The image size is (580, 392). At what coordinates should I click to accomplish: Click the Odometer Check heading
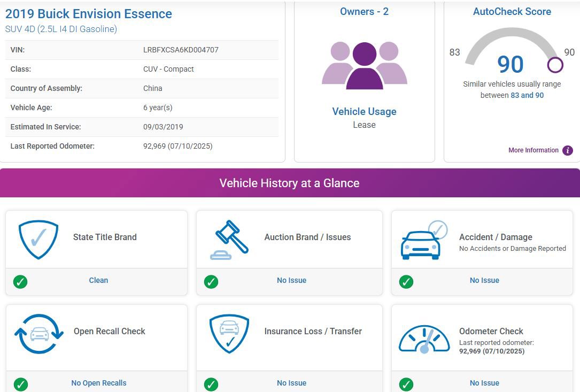pyautogui.click(x=491, y=331)
